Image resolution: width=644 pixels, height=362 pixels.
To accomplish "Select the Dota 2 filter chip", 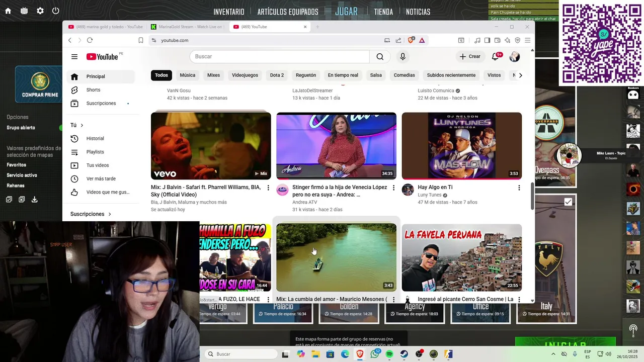I will pos(277,75).
